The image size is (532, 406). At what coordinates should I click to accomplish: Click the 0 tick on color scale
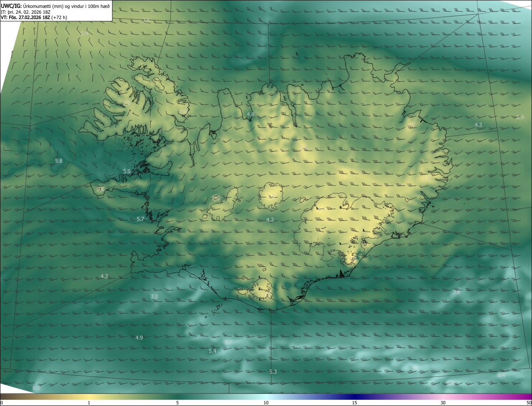pyautogui.click(x=2, y=403)
